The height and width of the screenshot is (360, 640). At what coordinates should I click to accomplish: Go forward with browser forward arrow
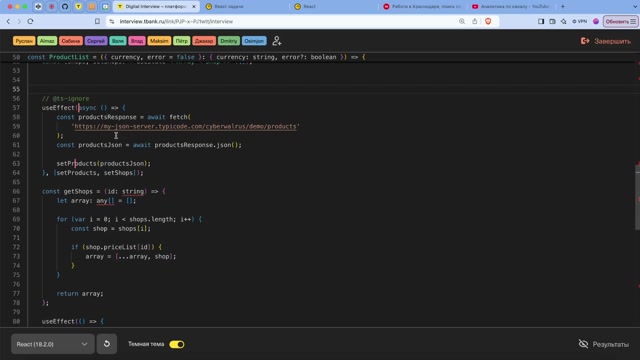click(19, 21)
